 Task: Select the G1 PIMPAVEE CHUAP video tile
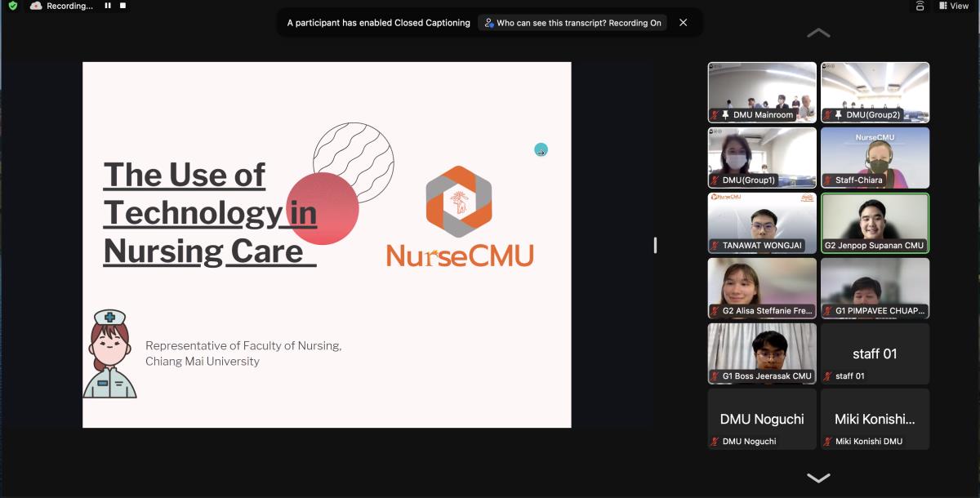[875, 288]
